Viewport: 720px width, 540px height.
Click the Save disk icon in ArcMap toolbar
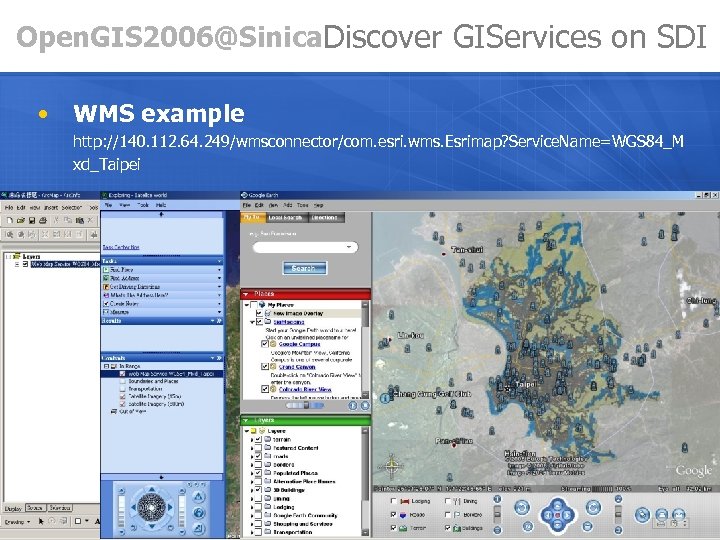32,220
